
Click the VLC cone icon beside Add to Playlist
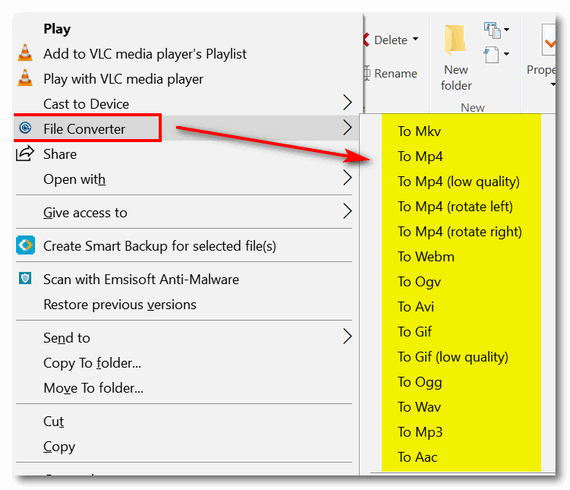(25, 53)
